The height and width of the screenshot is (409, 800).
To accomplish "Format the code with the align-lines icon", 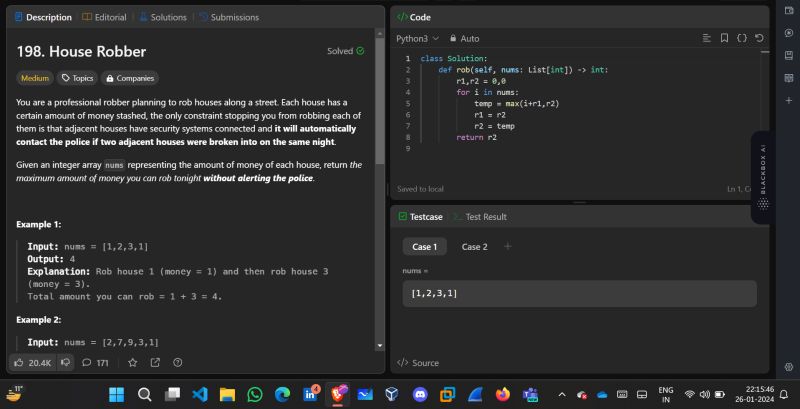I will coord(707,38).
